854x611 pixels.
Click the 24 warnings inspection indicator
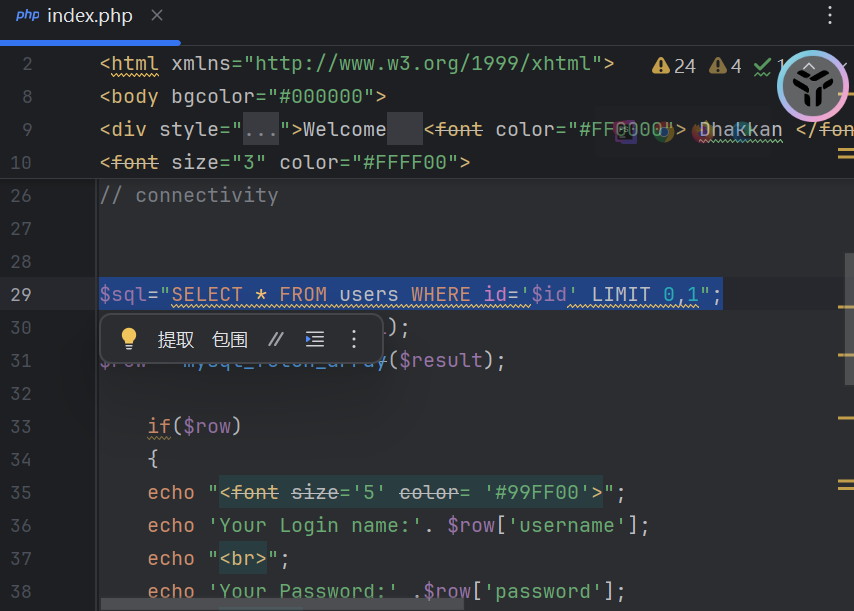coord(674,66)
